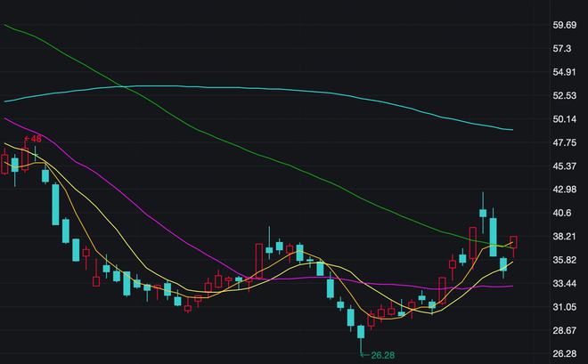Select the light blue long-term moving average line
The height and width of the screenshot is (364, 588).
(x=267, y=89)
